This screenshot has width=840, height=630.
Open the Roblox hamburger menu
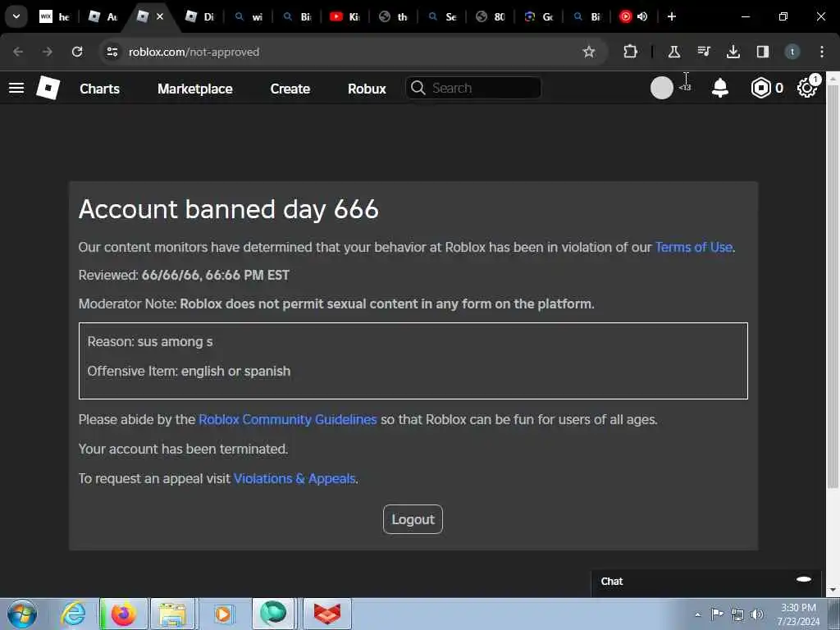(x=16, y=88)
